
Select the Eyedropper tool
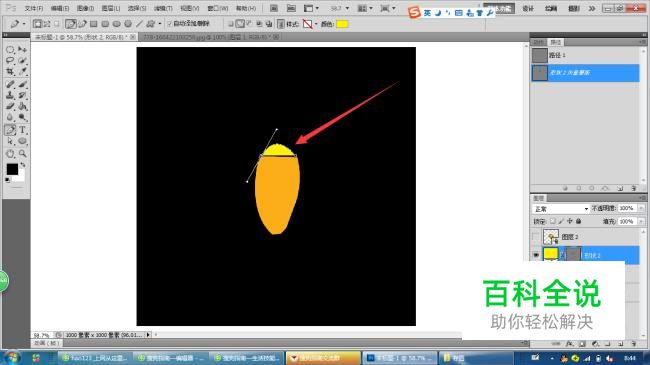pyautogui.click(x=22, y=72)
